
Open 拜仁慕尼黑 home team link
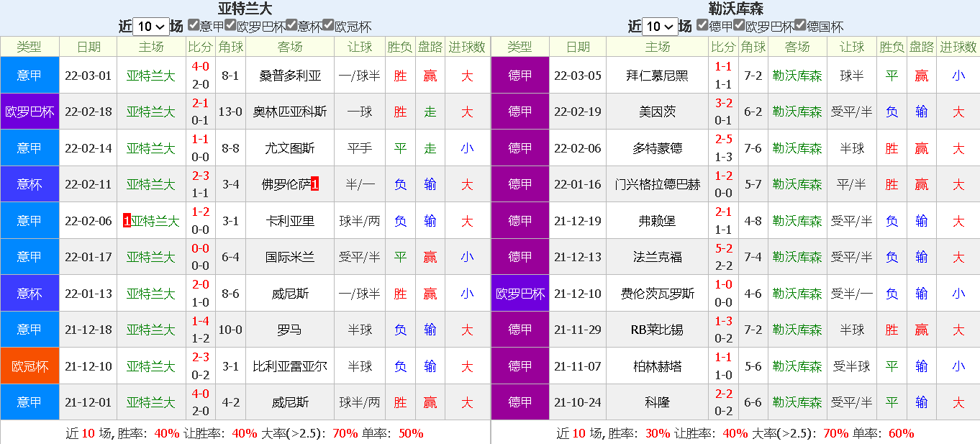point(658,76)
